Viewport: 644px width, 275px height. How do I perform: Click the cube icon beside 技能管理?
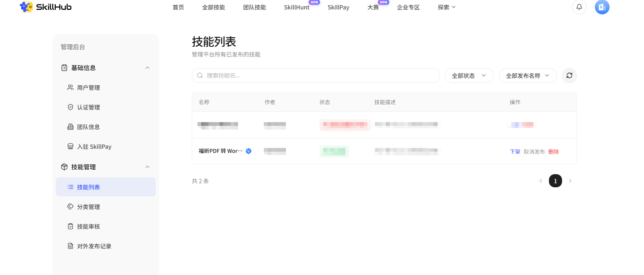[64, 167]
